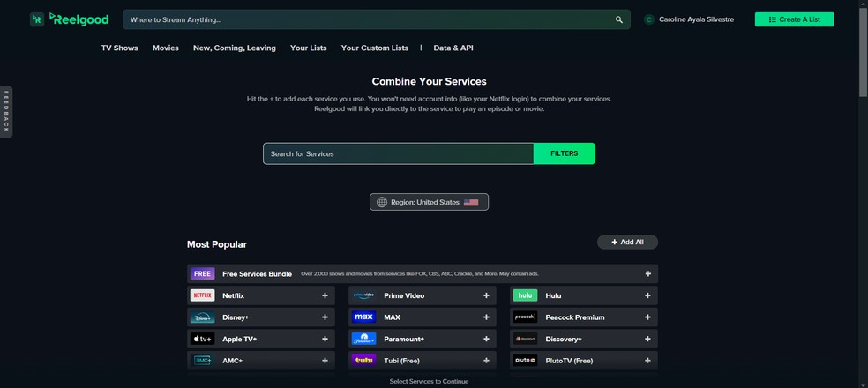Click the Tubi logo icon
The image size is (868, 388).
pyautogui.click(x=363, y=361)
